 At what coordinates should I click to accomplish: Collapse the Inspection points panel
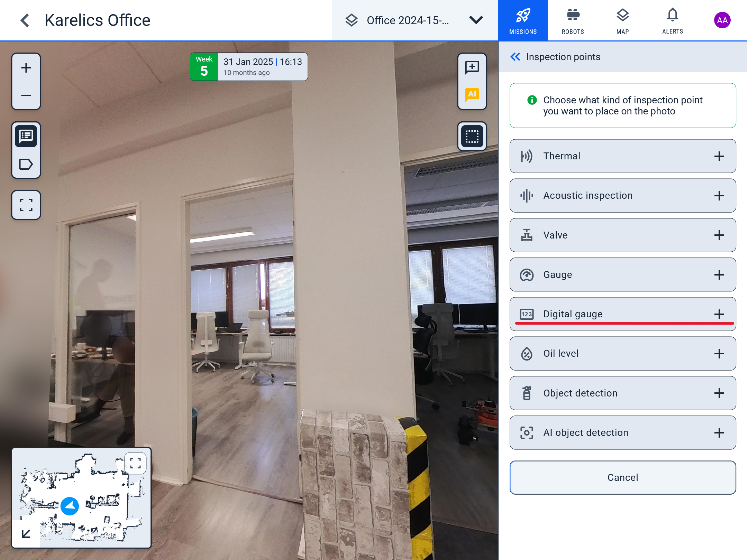pyautogui.click(x=515, y=57)
